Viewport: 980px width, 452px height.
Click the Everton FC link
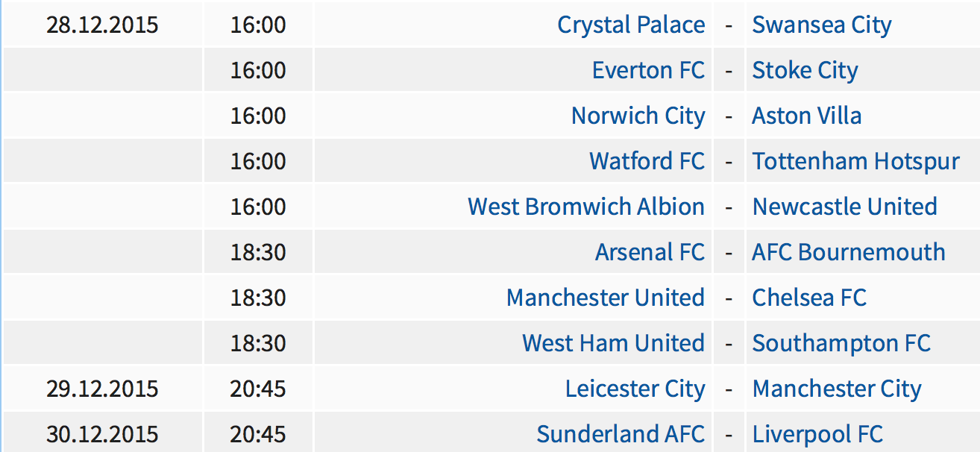[x=648, y=70]
